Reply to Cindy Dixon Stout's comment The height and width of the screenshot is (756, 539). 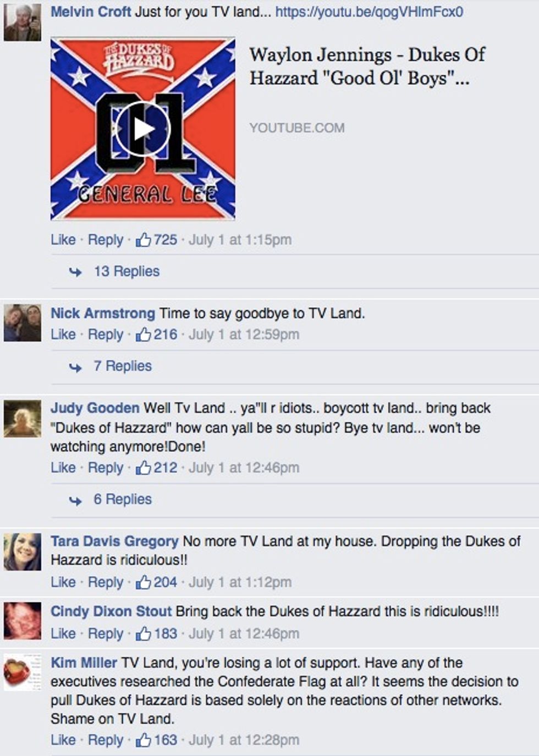(106, 634)
